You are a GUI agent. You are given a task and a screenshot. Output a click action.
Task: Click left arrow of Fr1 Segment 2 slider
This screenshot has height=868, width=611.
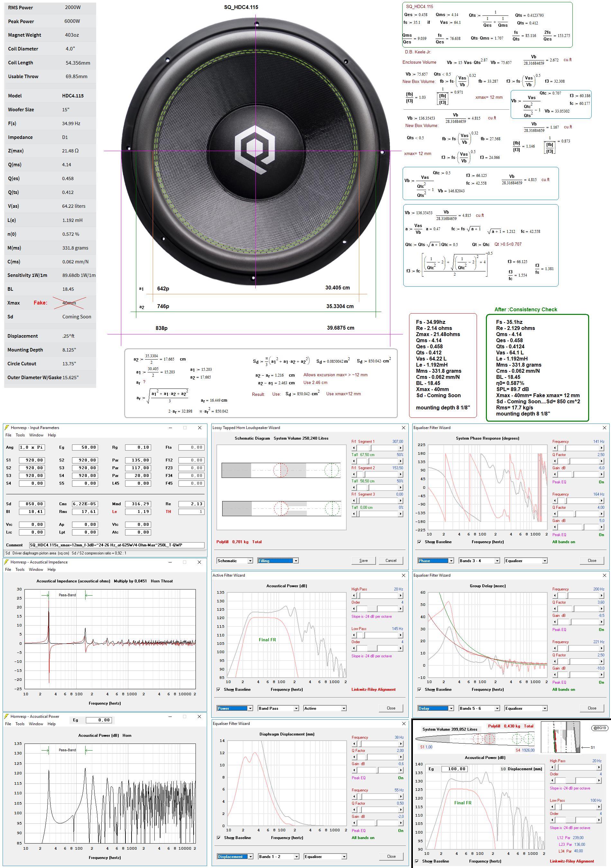354,474
